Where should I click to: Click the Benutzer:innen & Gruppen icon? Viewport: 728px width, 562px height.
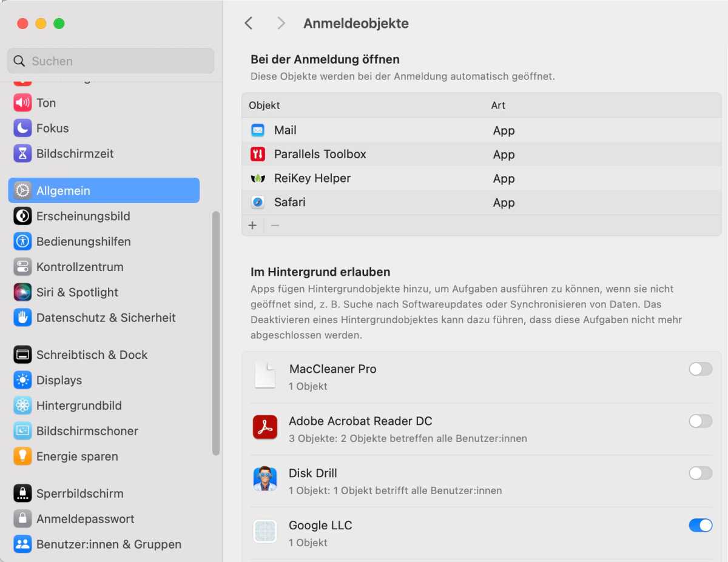(22, 544)
